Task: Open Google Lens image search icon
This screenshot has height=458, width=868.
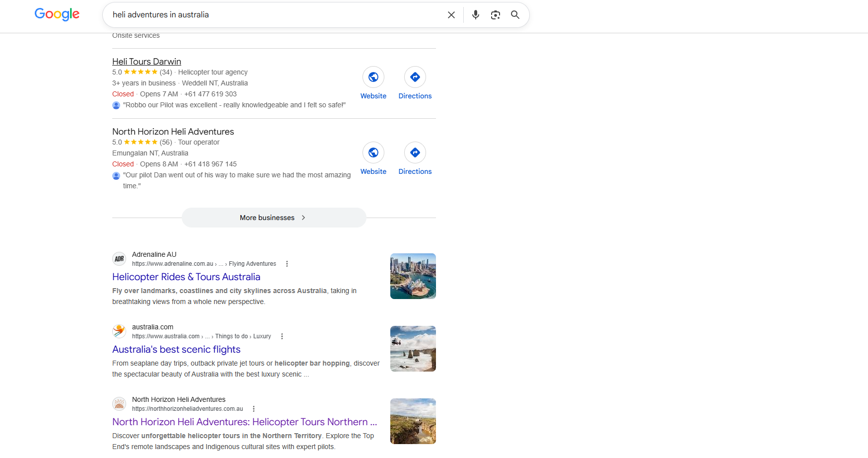Action: point(496,15)
